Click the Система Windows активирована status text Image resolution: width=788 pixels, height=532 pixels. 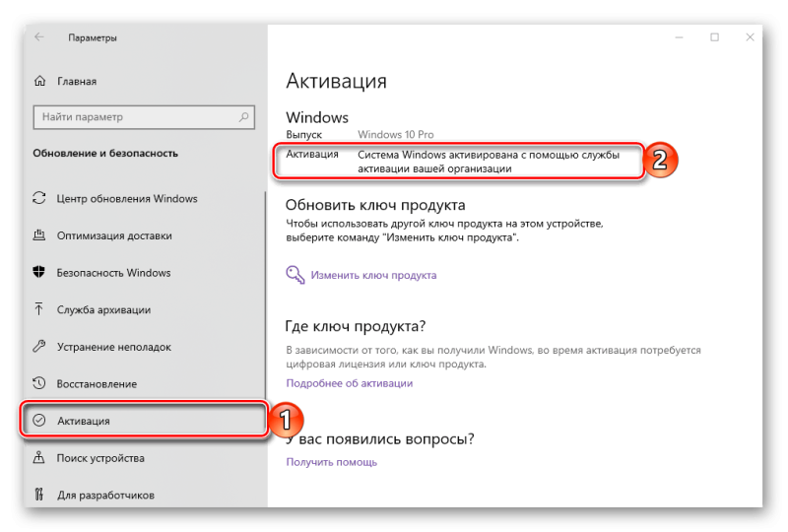489,162
